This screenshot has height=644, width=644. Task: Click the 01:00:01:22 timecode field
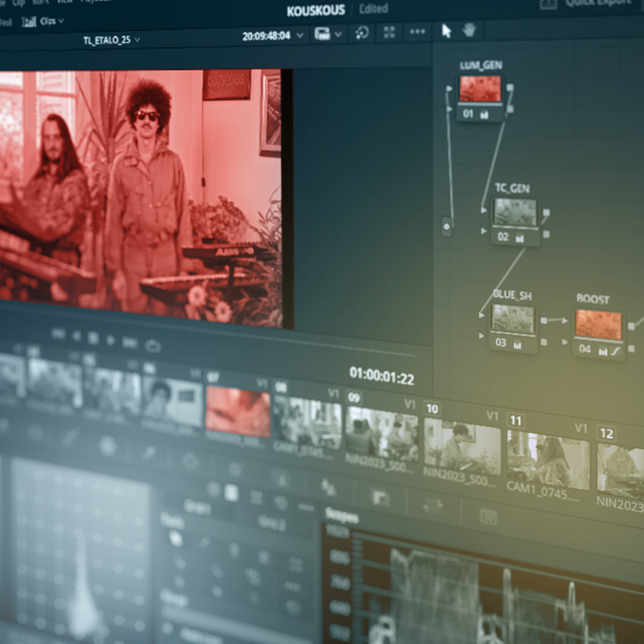tap(382, 376)
